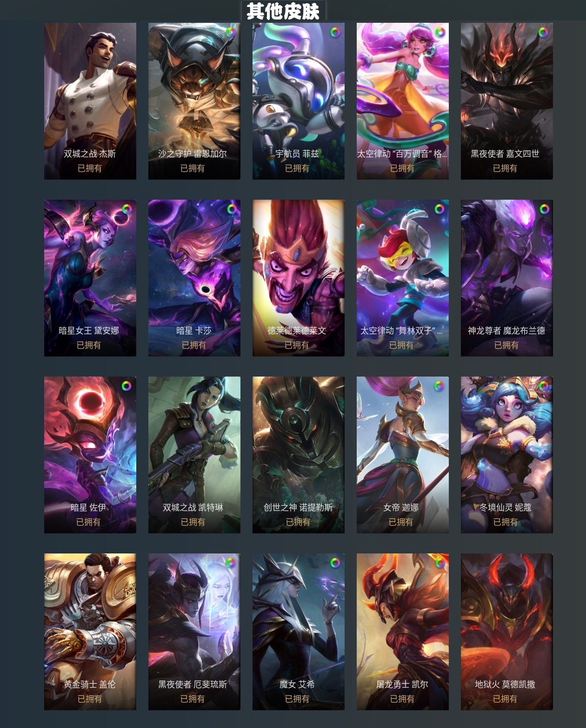Click chroma icon on 黑夜使者 厄斐琉斯 card
Viewport: 586px width, 728px height.
(x=230, y=563)
